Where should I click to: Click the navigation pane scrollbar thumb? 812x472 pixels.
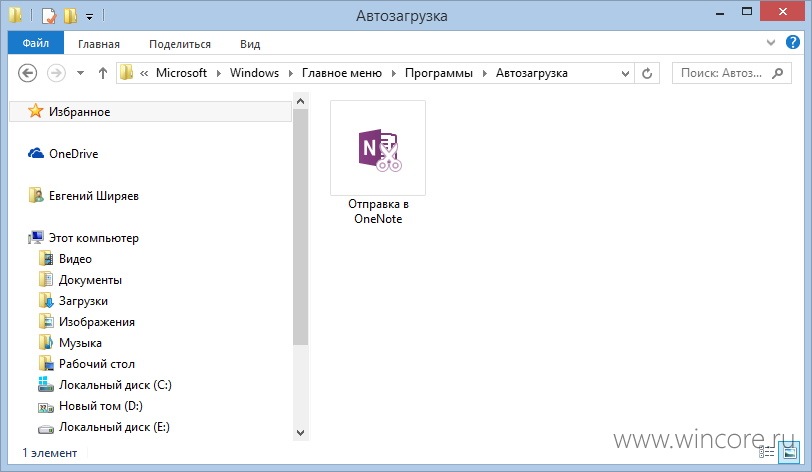(300, 227)
